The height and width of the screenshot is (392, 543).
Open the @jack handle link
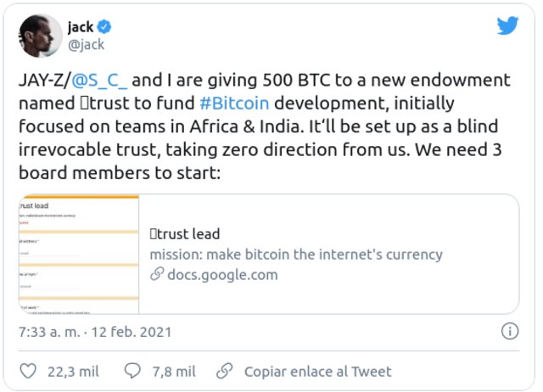(x=86, y=44)
